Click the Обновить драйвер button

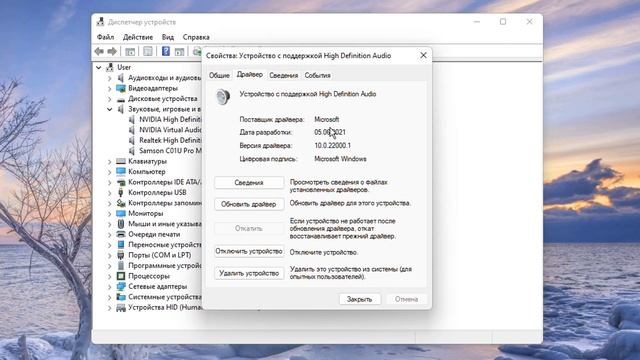(x=249, y=204)
